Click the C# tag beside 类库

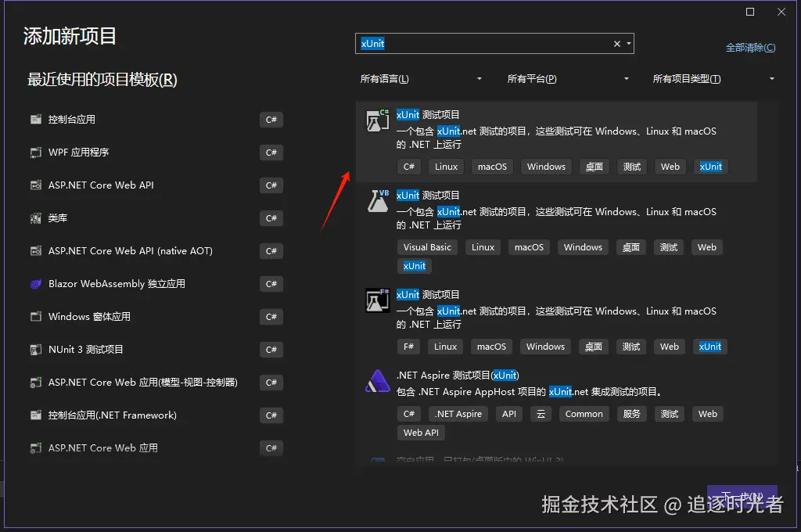pos(271,218)
